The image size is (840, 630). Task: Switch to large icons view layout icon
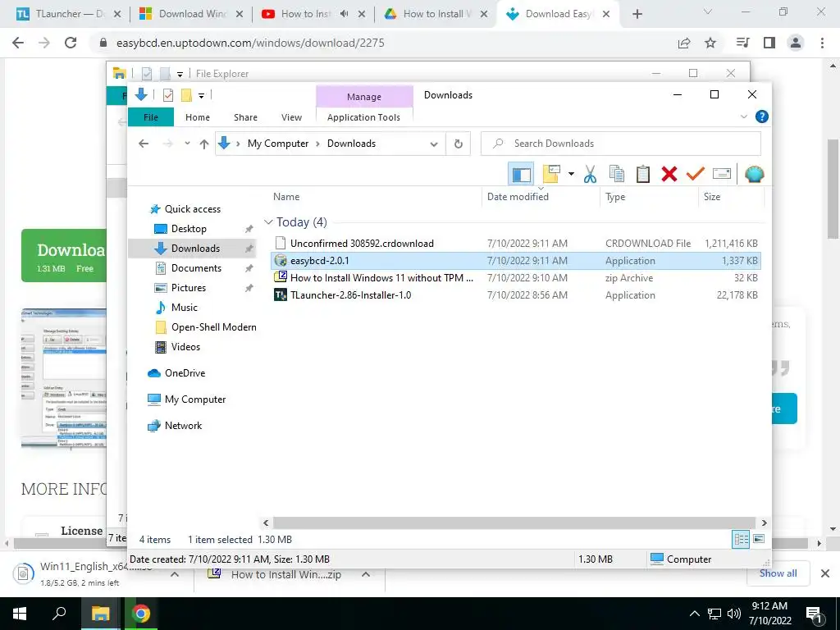[759, 539]
